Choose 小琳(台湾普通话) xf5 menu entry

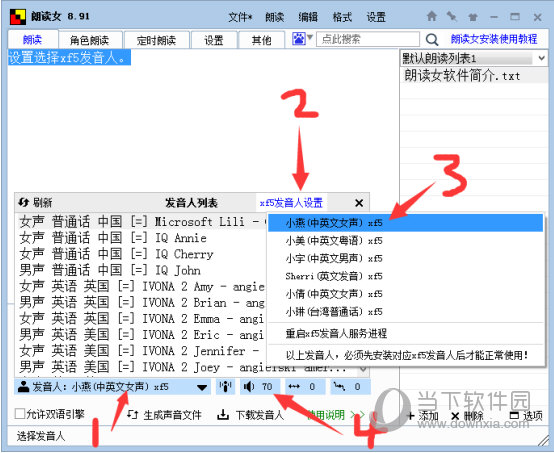[405, 312]
